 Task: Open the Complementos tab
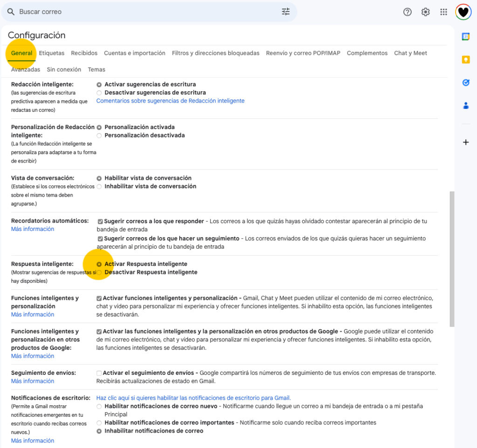coord(367,53)
